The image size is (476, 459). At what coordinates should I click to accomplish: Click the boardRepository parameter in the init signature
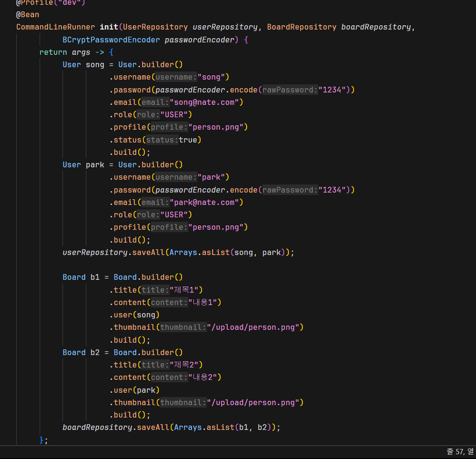[x=376, y=27]
